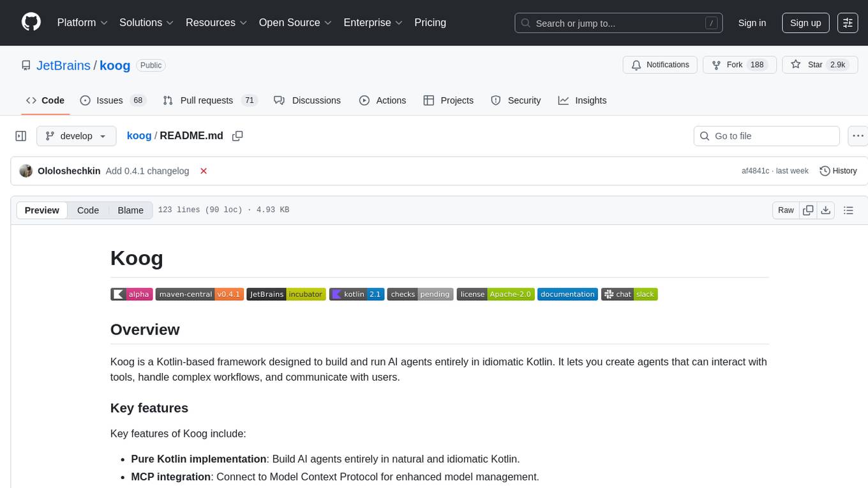
Task: Open the Pull requests tab
Action: pos(209,100)
